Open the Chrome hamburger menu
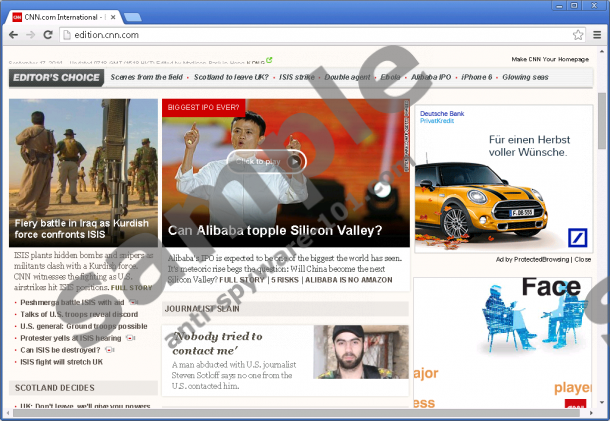This screenshot has height=421, width=610. (x=596, y=35)
